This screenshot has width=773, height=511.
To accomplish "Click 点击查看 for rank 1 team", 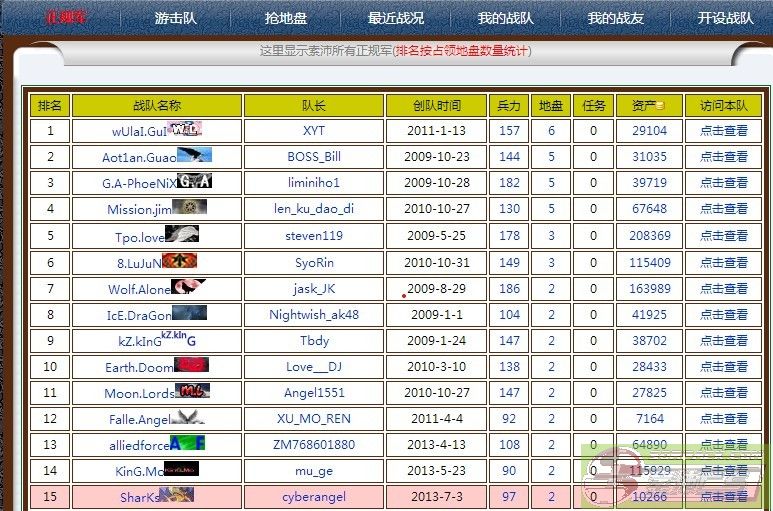I will (723, 131).
